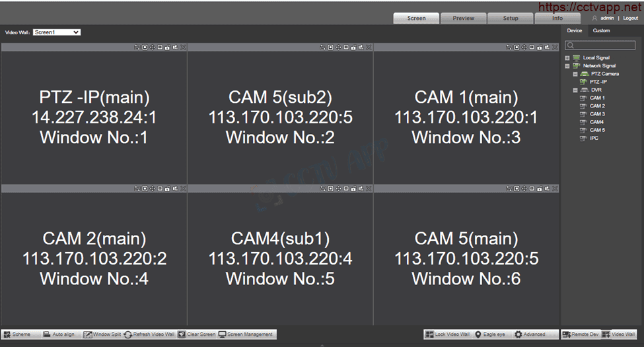Viewport: 644px width, 347px height.
Task: Expand the Local Signal tree node
Action: point(567,58)
